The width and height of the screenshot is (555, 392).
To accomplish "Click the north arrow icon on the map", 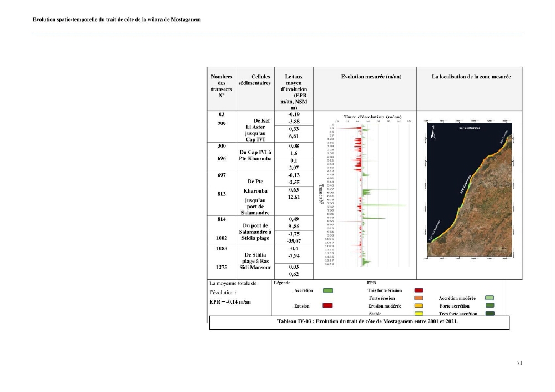I will (432, 133).
